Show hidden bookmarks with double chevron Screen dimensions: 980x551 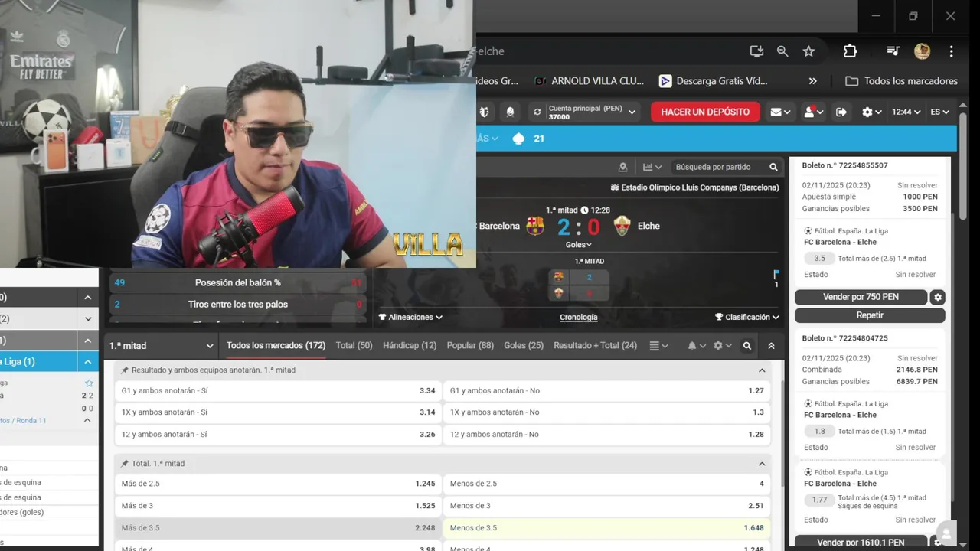pyautogui.click(x=812, y=81)
